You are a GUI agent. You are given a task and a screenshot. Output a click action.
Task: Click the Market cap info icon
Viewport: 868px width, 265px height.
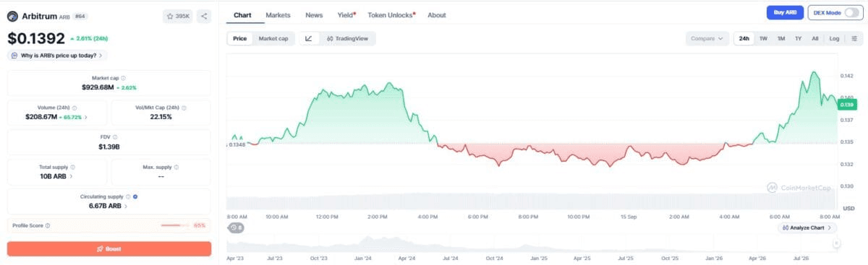123,78
